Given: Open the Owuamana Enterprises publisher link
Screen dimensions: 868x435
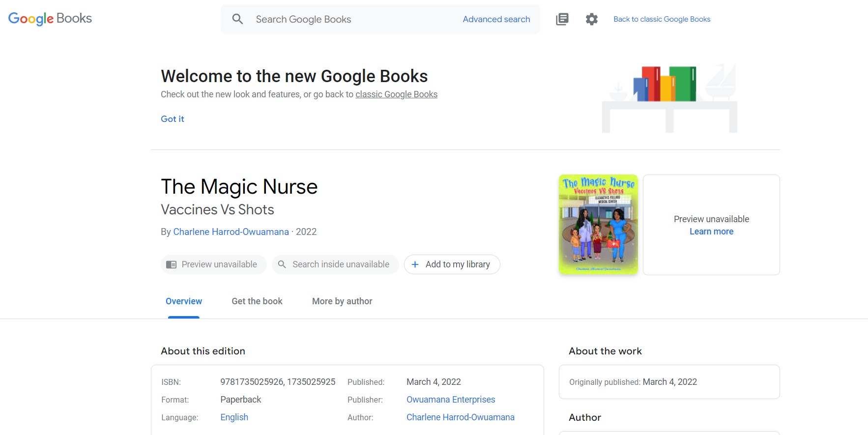Looking at the screenshot, I should 450,400.
